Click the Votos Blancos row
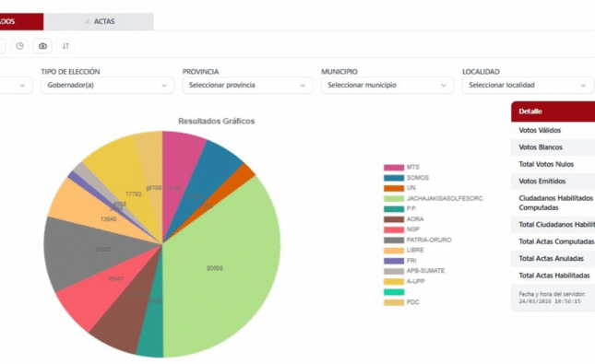The image size is (595, 364). (x=553, y=147)
